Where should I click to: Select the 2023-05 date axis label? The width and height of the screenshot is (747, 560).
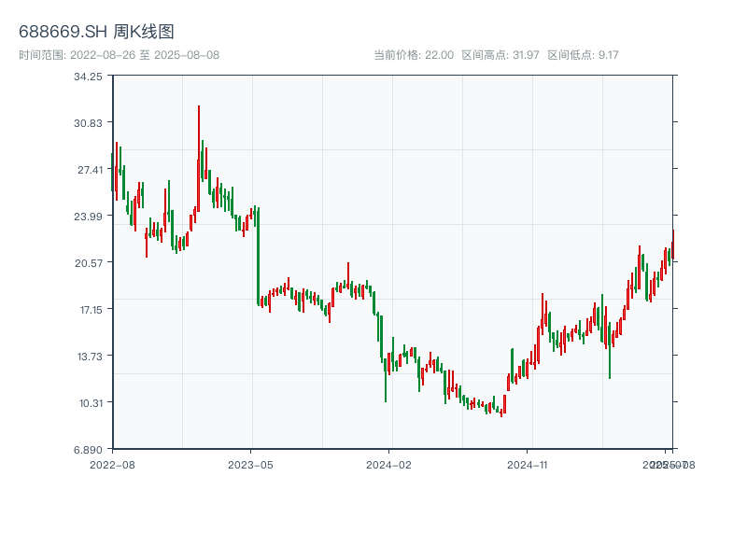point(250,464)
